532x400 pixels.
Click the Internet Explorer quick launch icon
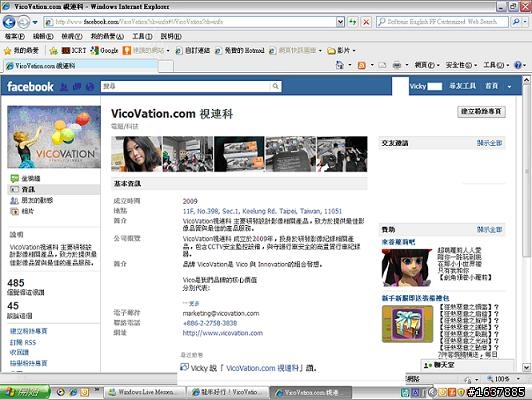coord(73,393)
